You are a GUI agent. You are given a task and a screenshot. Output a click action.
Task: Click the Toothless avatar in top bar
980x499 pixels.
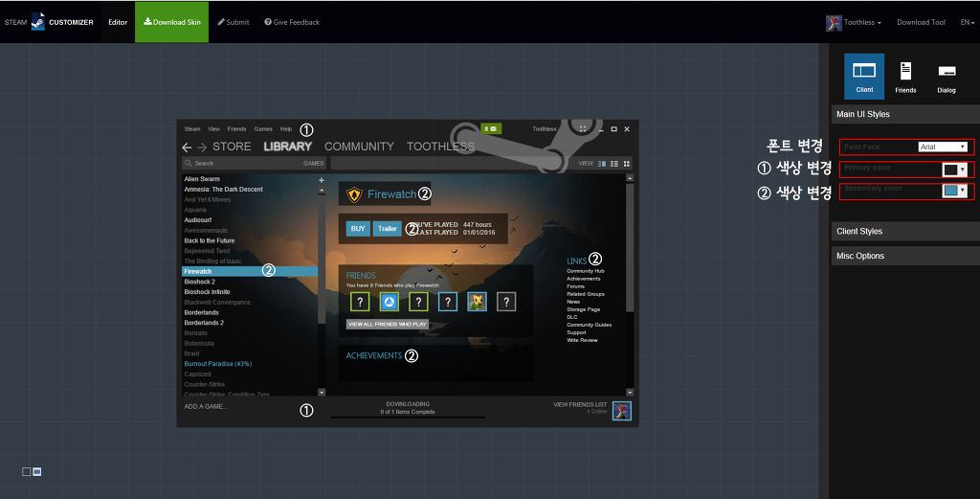click(x=834, y=23)
